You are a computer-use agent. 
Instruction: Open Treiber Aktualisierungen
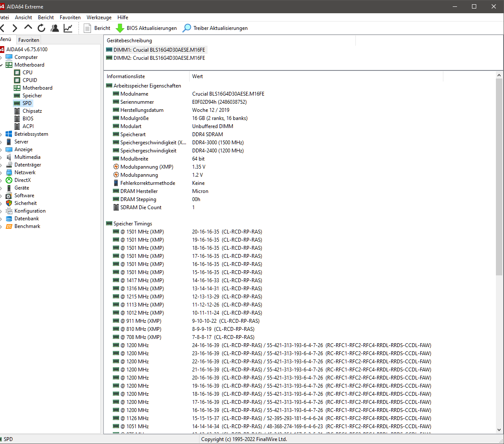(215, 28)
